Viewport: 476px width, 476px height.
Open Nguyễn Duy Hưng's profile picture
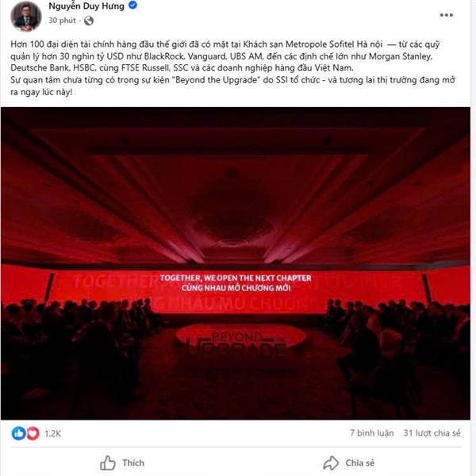(26, 16)
